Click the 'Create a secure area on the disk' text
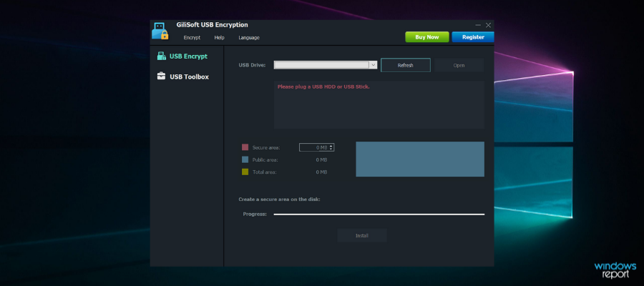Image resolution: width=644 pixels, height=286 pixels. click(279, 199)
